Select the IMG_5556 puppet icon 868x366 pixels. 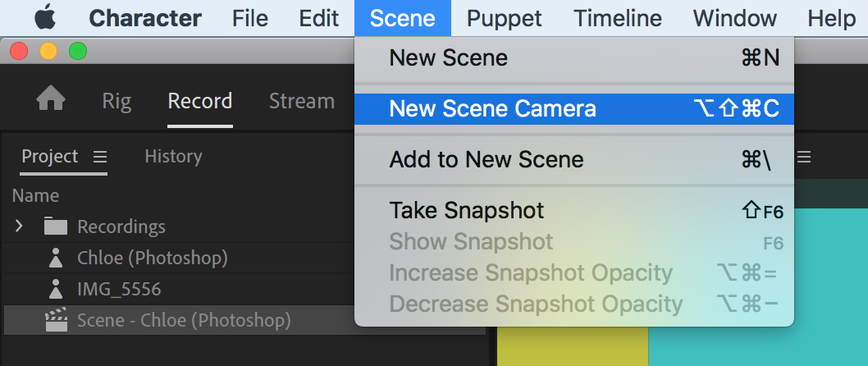(56, 289)
